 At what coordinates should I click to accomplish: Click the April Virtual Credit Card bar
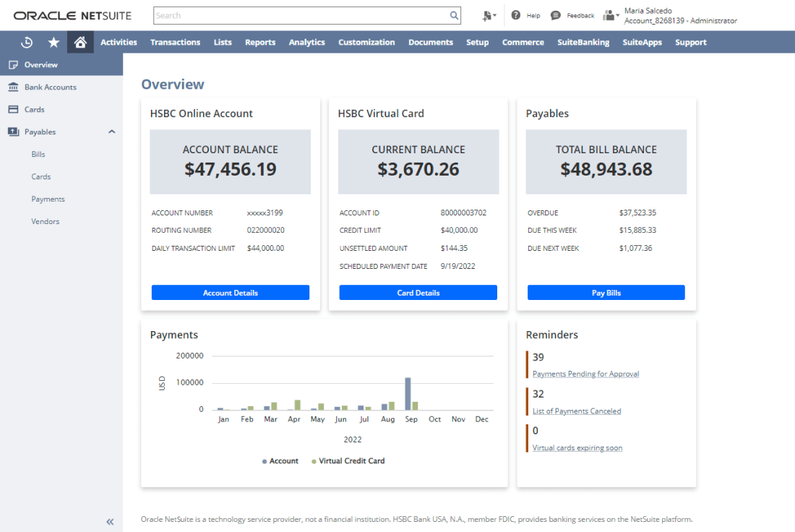[x=298, y=405]
